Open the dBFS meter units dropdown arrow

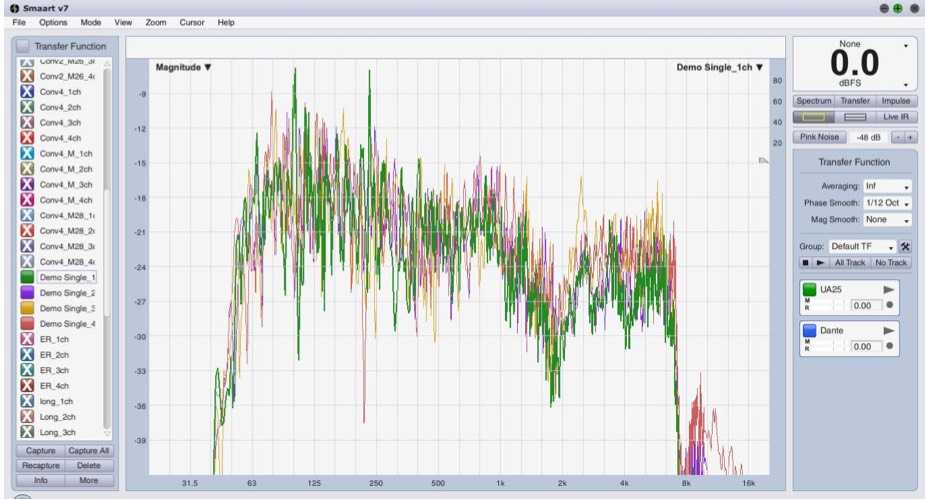906,85
